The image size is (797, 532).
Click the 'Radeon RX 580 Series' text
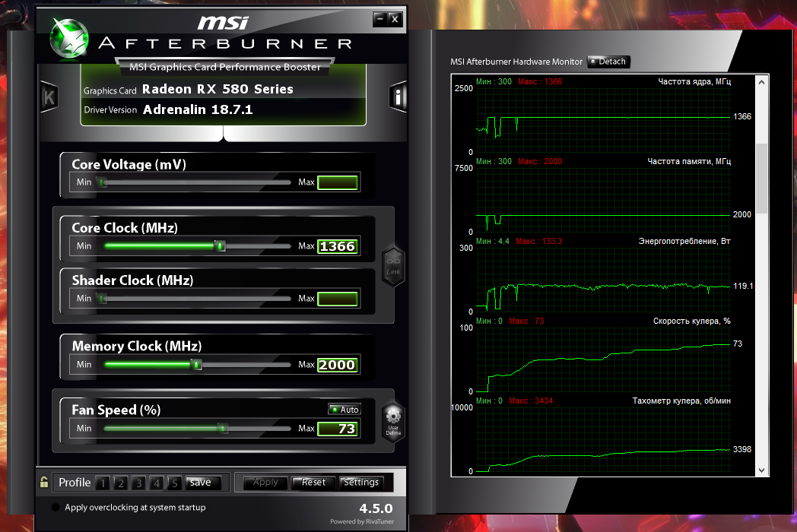(218, 89)
